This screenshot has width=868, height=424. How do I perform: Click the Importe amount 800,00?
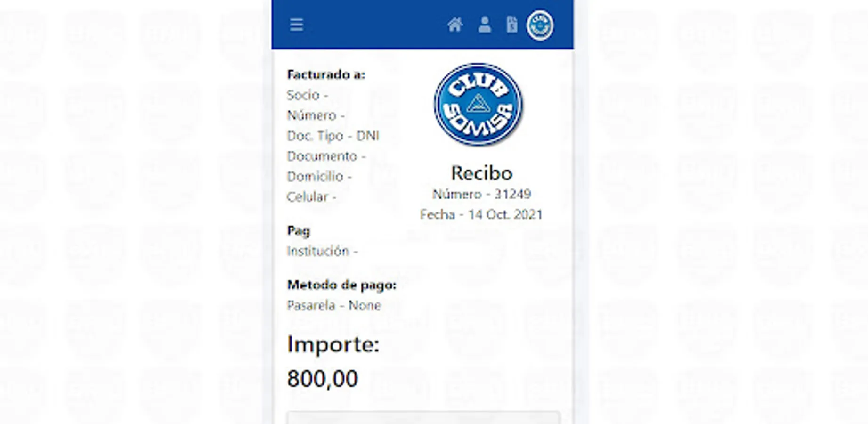point(323,377)
